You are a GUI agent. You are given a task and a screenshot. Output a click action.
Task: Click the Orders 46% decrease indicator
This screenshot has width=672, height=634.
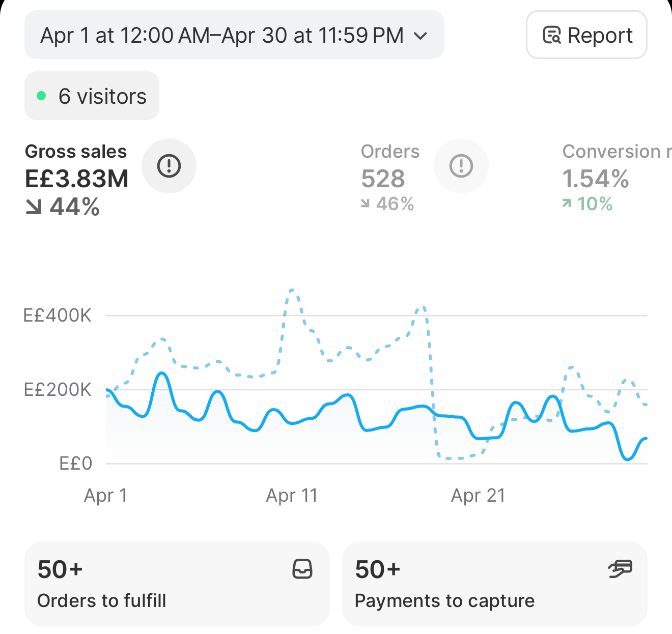387,204
